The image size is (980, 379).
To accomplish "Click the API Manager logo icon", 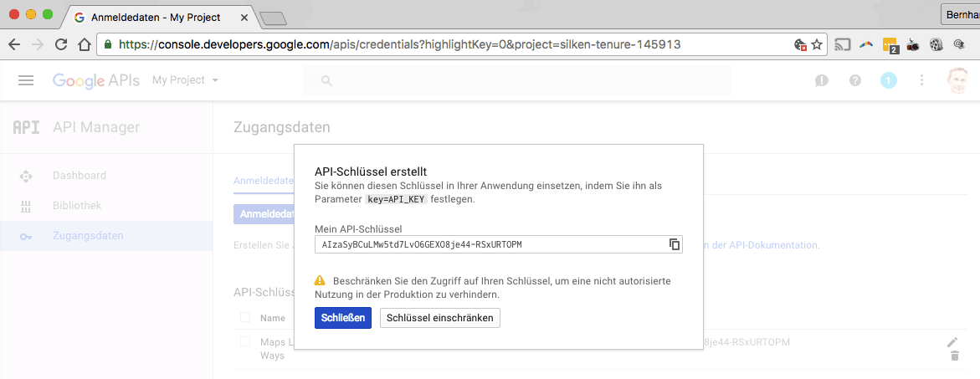I will [26, 128].
